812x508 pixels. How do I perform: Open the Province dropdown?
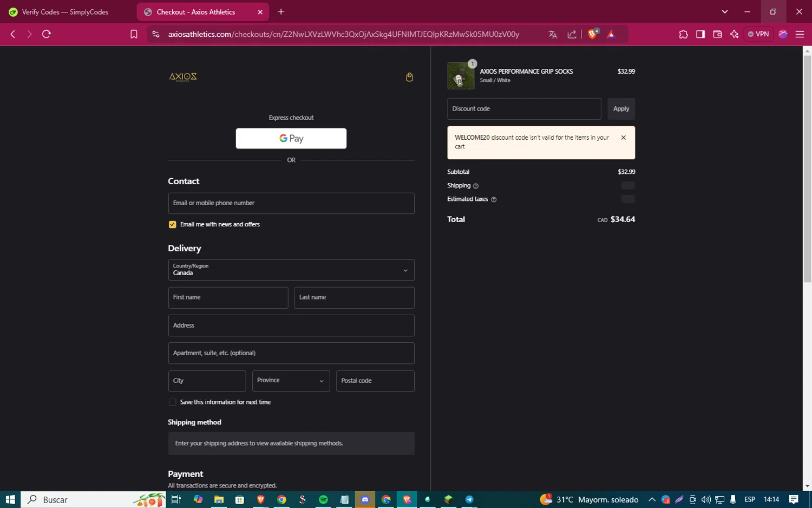pyautogui.click(x=291, y=381)
